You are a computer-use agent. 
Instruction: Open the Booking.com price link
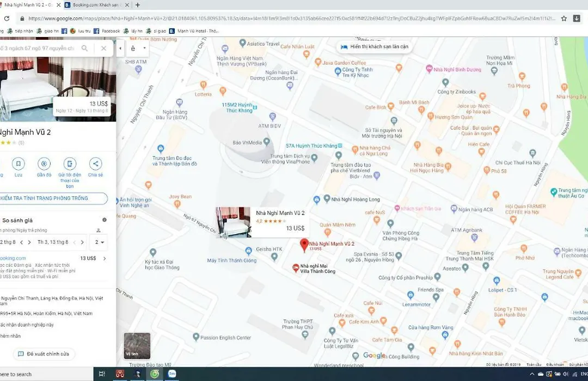point(13,258)
